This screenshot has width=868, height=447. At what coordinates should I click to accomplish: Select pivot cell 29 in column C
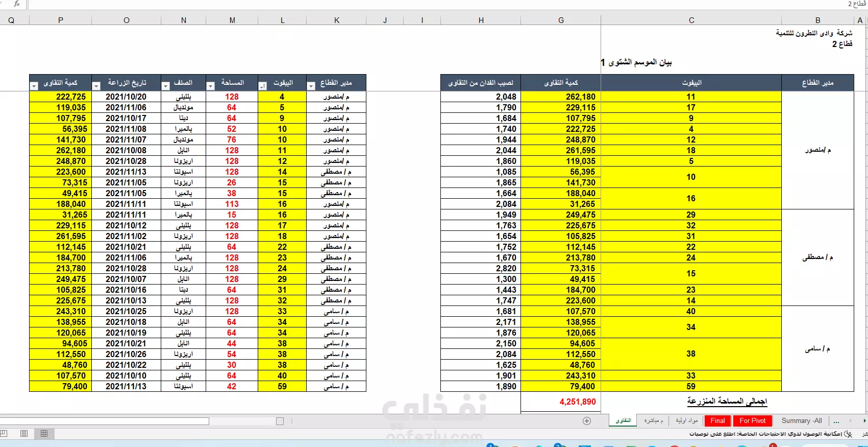[x=691, y=215]
